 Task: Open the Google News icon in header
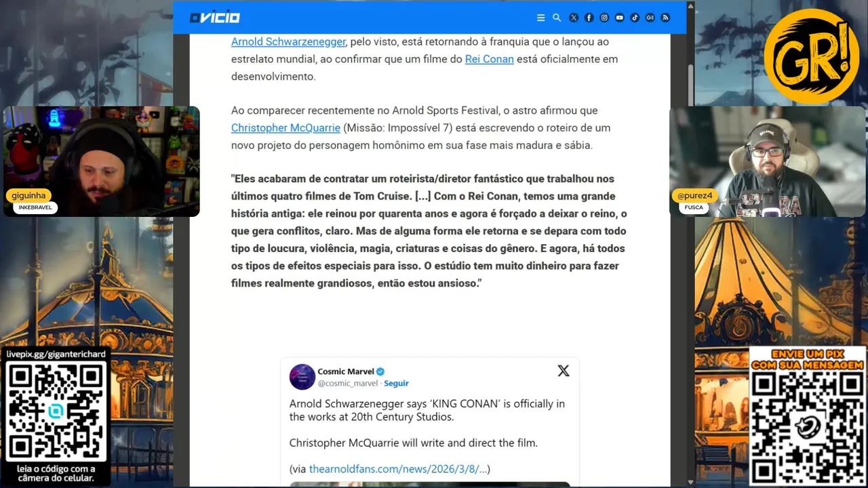(650, 18)
